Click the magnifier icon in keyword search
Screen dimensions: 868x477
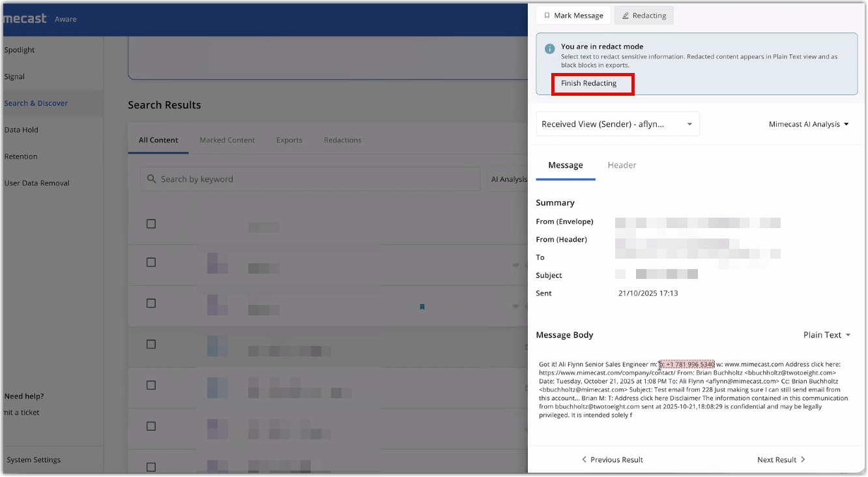coord(152,179)
